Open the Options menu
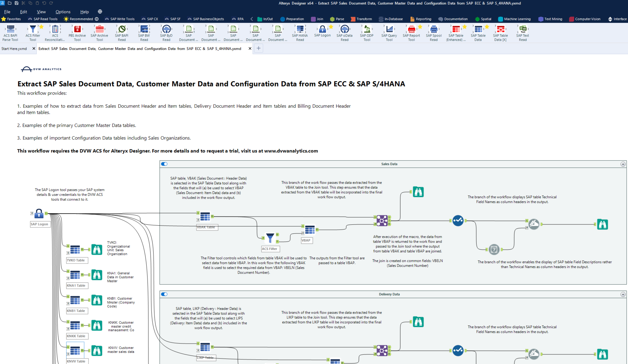 click(63, 12)
